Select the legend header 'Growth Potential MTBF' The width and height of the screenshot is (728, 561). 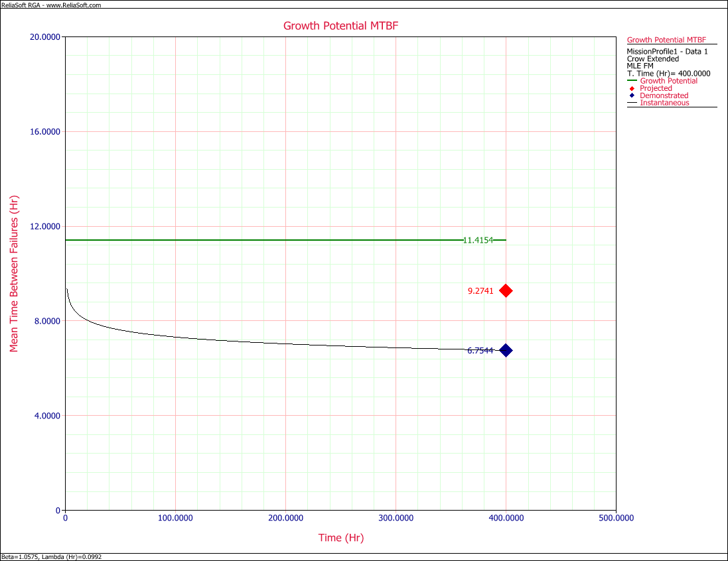tap(666, 40)
